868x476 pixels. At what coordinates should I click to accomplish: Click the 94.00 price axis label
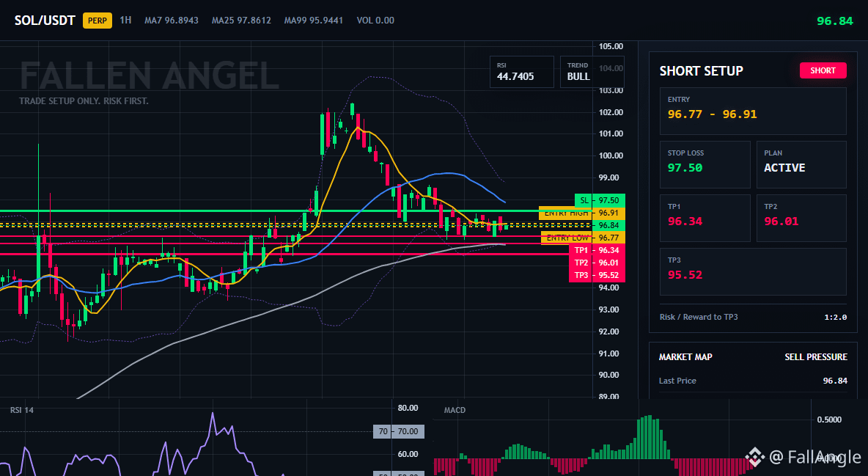click(608, 288)
